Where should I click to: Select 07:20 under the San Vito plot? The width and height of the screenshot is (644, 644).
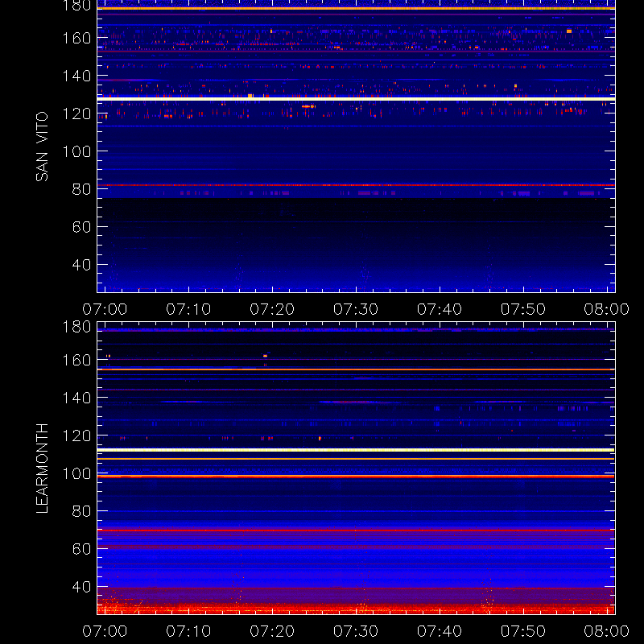272,309
